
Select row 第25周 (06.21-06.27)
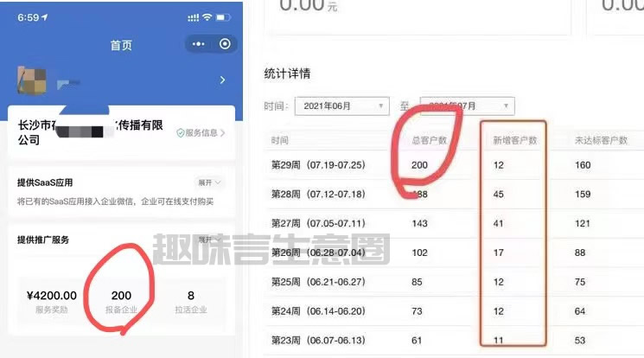454,282
